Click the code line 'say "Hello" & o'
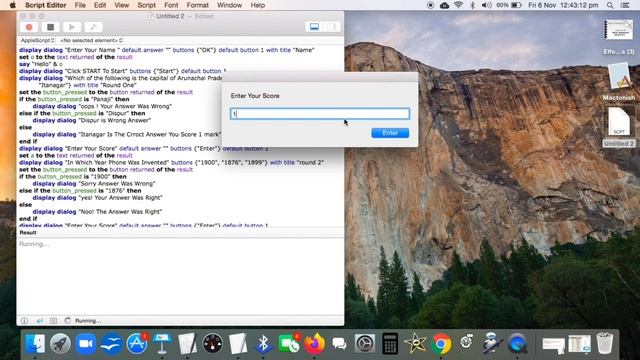The image size is (640, 360). click(41, 64)
